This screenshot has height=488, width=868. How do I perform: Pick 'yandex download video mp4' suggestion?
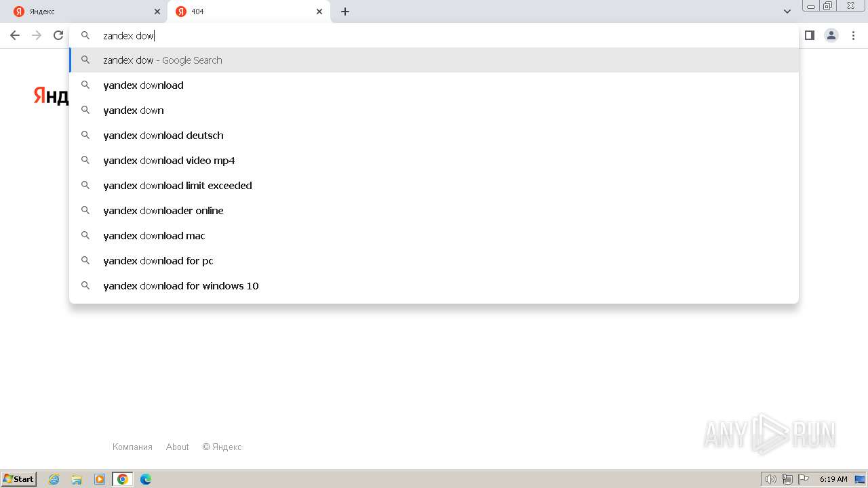pos(434,161)
